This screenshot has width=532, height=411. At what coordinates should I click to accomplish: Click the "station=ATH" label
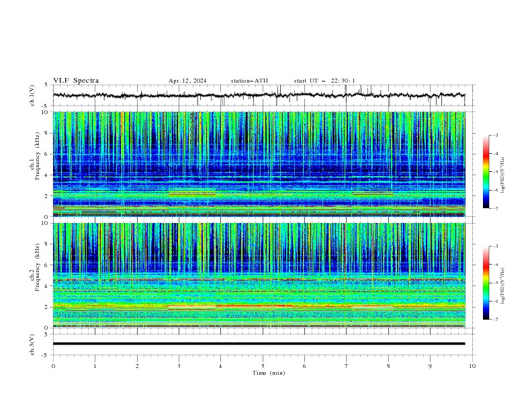click(249, 81)
